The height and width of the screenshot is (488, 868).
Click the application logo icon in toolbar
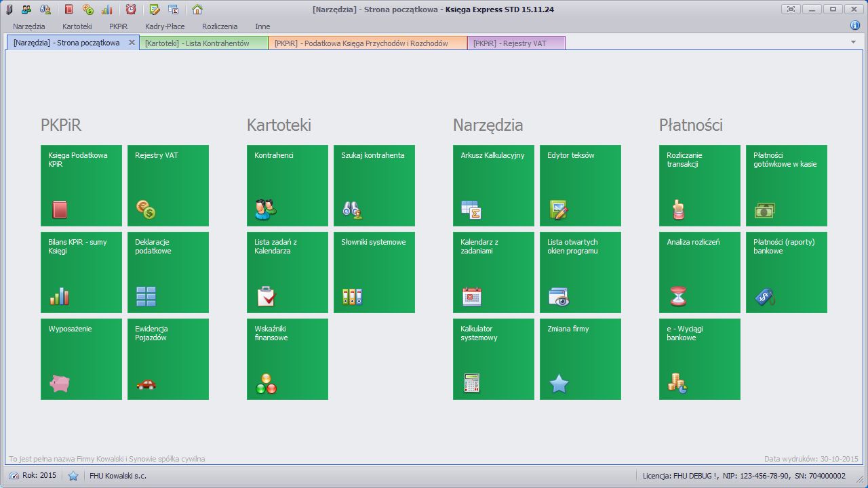coord(9,9)
